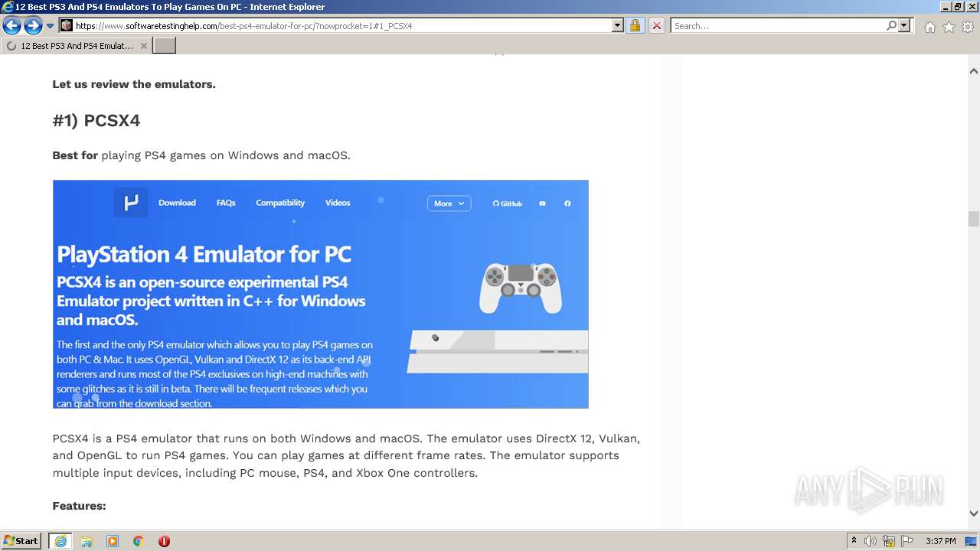This screenshot has height=551, width=980.
Task: Open the Tools gear icon
Action: coord(968,27)
